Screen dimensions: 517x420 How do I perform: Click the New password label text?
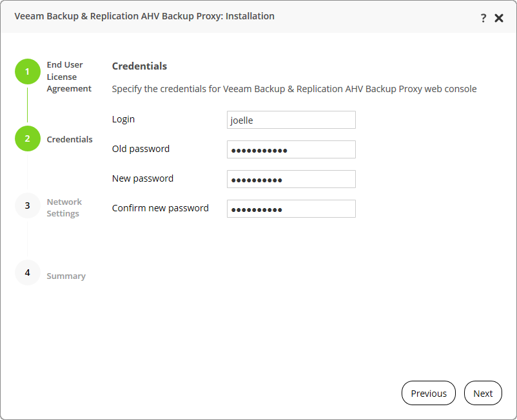142,178
